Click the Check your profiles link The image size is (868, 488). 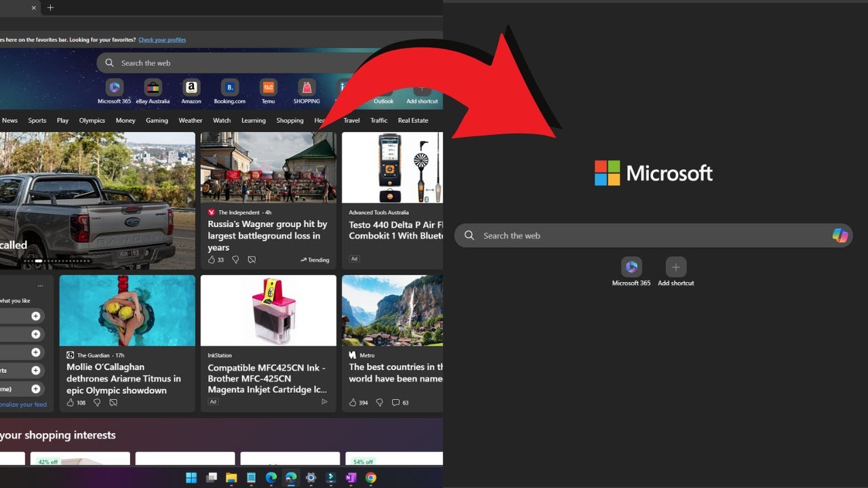tap(162, 40)
